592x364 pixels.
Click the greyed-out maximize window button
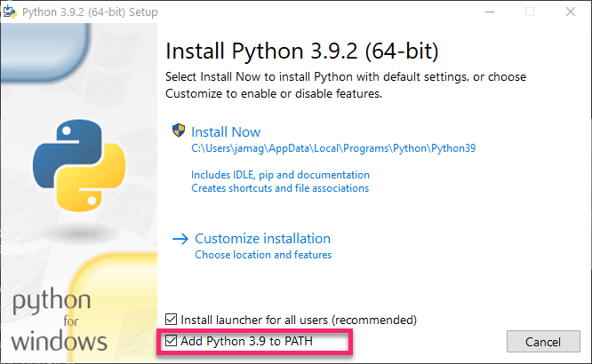tap(530, 13)
